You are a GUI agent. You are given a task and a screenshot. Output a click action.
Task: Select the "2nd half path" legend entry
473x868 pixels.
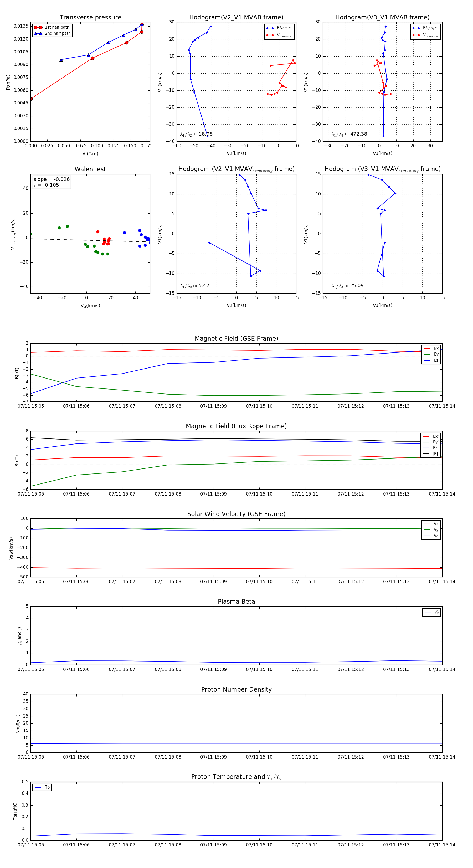52,33
